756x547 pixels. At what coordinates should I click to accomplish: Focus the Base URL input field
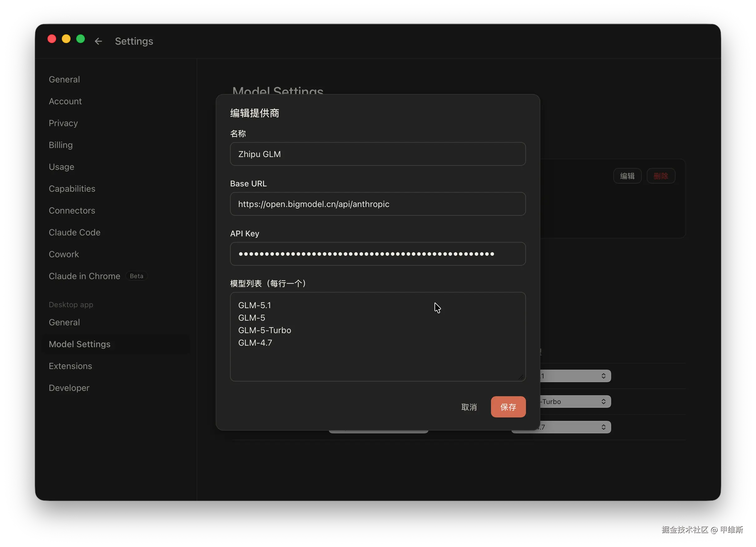click(x=378, y=204)
